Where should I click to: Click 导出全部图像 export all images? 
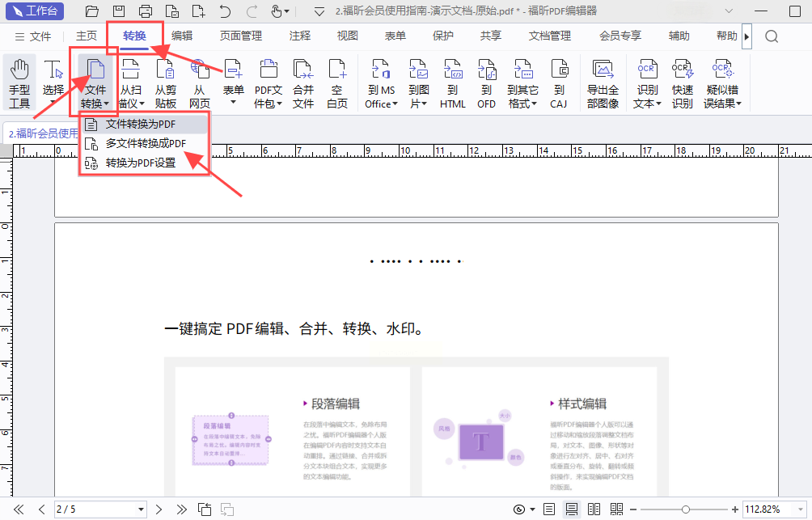(603, 83)
